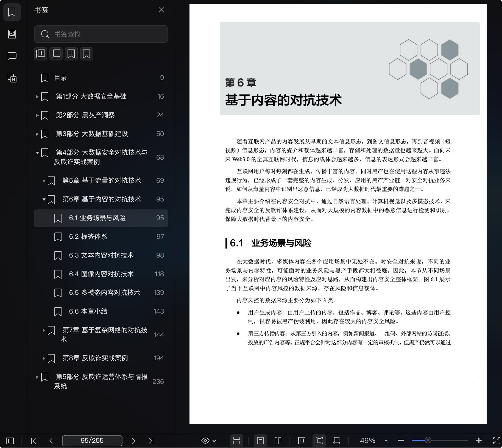Image resolution: width=502 pixels, height=448 pixels.
Task: Select single page view
Action: [x=260, y=441]
